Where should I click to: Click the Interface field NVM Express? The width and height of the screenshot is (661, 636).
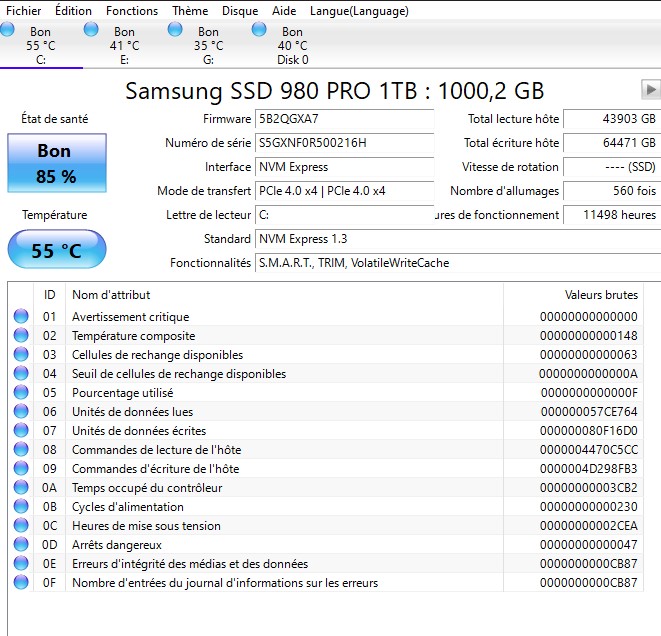(x=344, y=167)
